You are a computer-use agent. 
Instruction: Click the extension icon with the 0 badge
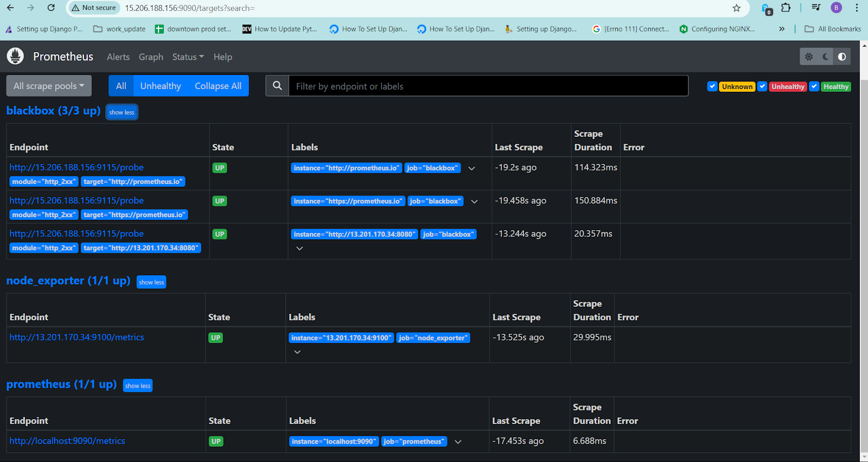[766, 9]
